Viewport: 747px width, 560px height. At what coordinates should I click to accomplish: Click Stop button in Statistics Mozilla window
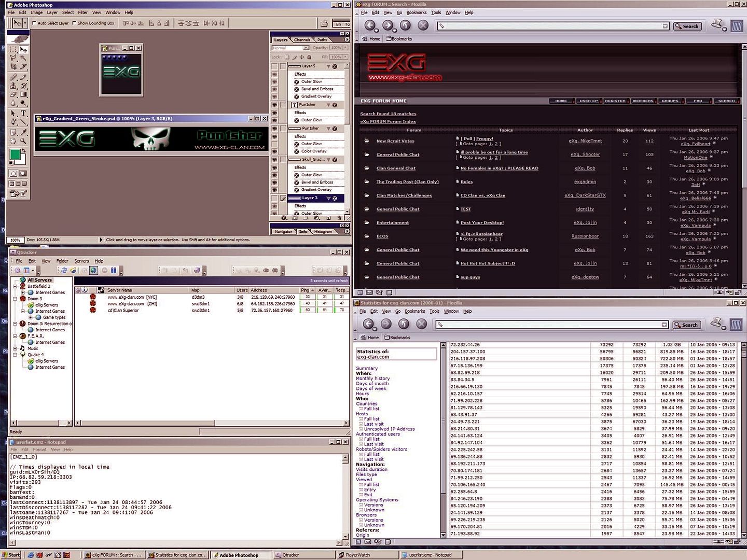tap(422, 324)
